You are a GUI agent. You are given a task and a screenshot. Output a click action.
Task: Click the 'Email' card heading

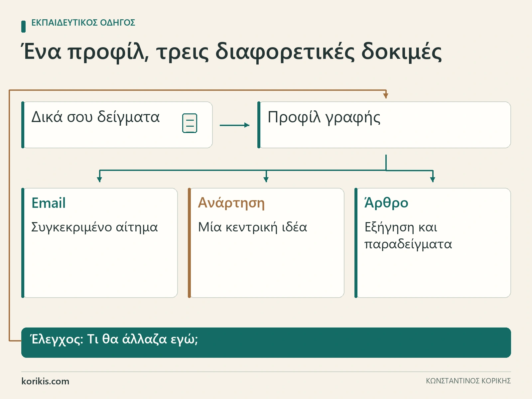tap(49, 203)
